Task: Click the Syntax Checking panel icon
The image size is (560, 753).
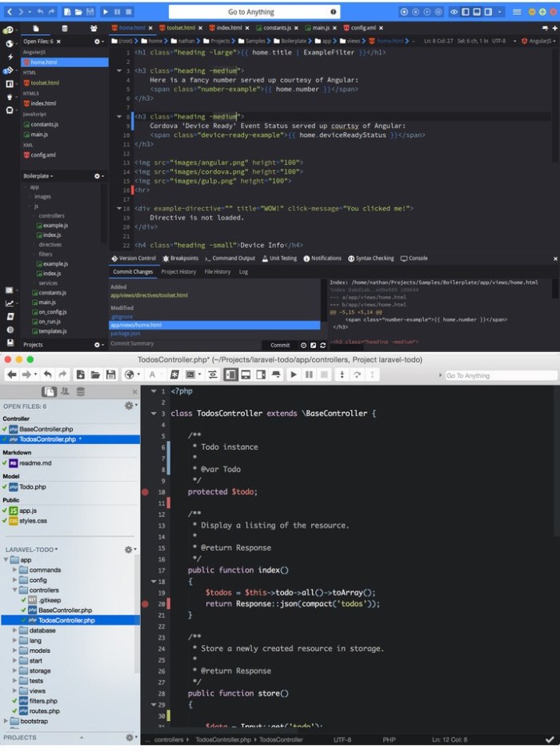Action: 351,258
